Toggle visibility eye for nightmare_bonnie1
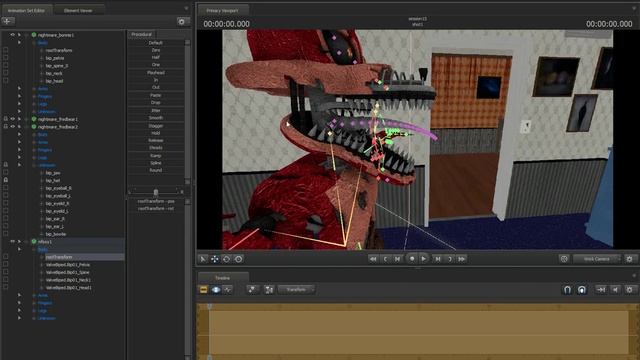Image resolution: width=640 pixels, height=360 pixels. tap(13, 35)
